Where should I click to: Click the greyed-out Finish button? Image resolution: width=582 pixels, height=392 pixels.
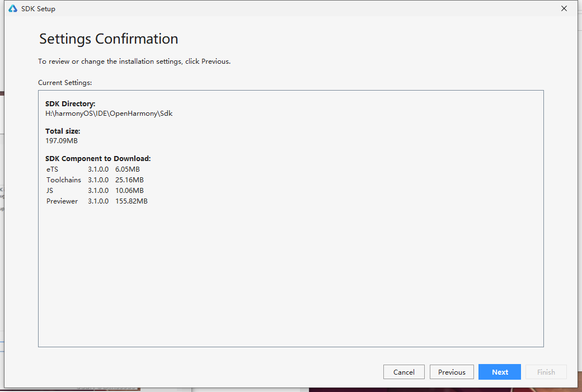pos(546,372)
